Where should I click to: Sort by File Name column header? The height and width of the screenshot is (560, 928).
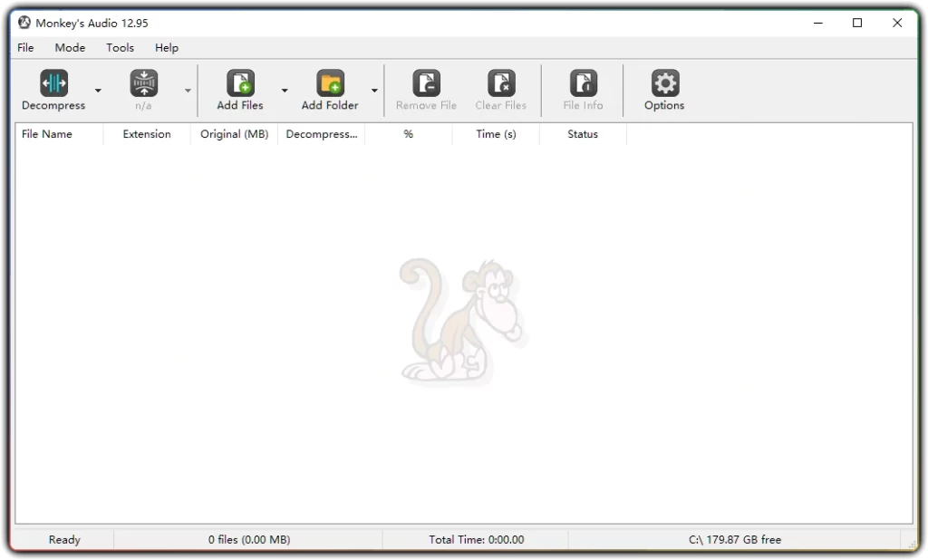59,134
